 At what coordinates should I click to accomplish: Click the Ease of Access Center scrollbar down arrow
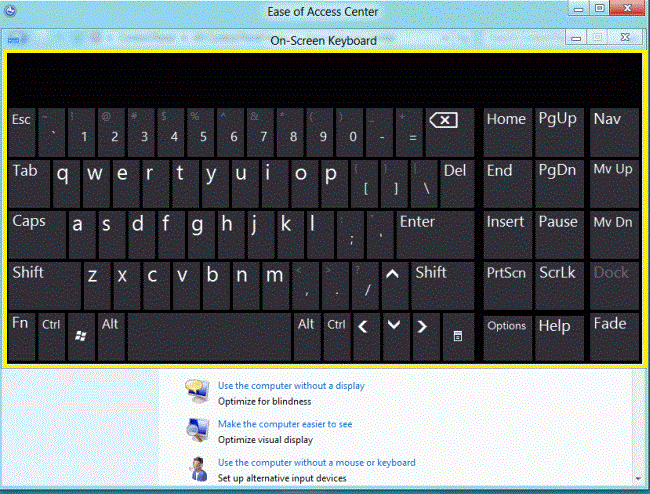pos(638,479)
